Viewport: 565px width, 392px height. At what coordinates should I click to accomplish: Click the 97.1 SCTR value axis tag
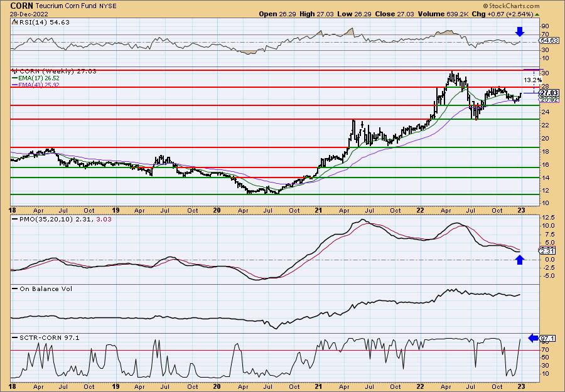pyautogui.click(x=547, y=338)
